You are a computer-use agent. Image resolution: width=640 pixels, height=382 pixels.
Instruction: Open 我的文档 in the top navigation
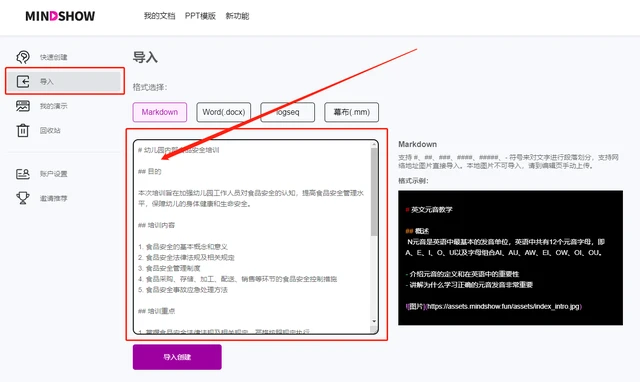click(x=159, y=16)
